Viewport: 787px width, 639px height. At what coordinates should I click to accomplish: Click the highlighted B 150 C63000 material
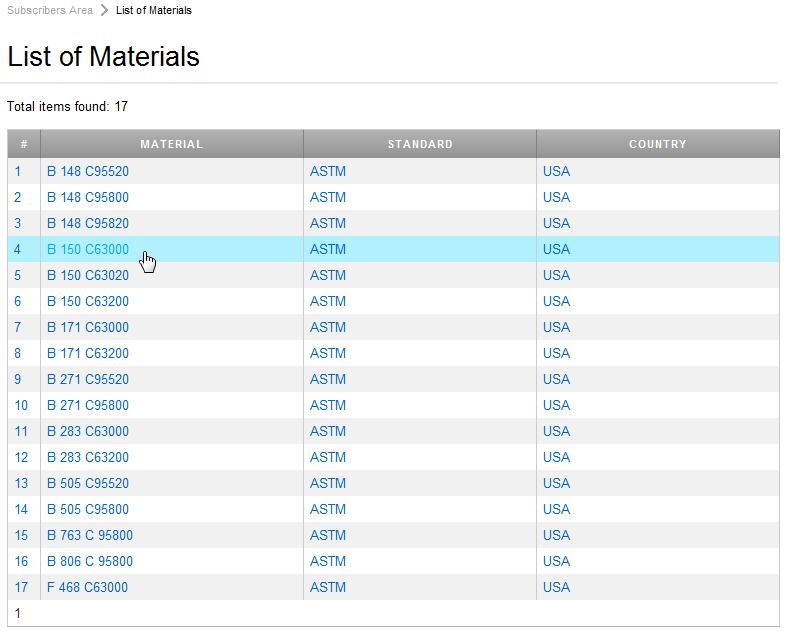(x=88, y=249)
